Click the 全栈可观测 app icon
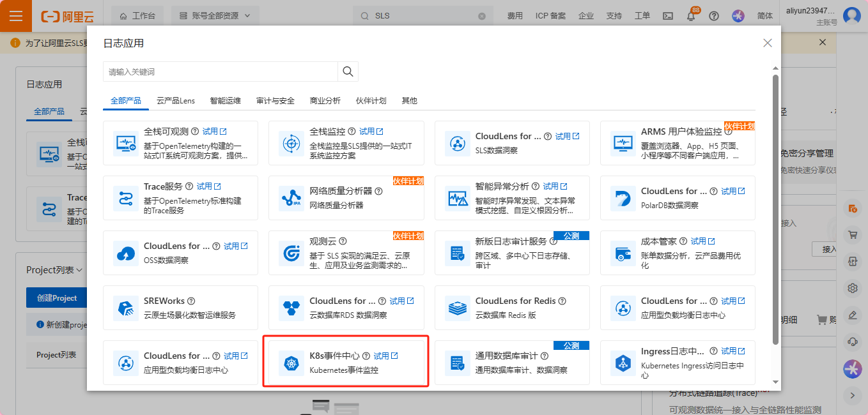868x415 pixels. coord(125,143)
